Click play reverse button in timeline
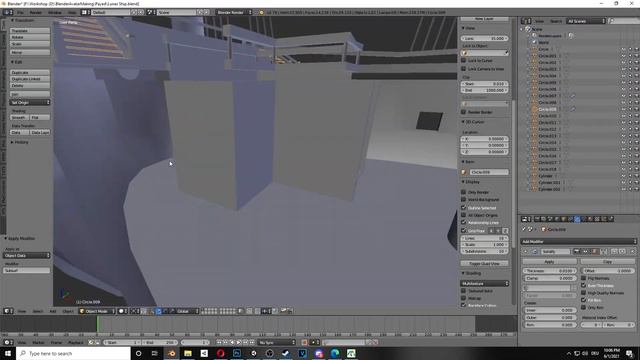640x360 pixels. pyautogui.click(x=232, y=342)
